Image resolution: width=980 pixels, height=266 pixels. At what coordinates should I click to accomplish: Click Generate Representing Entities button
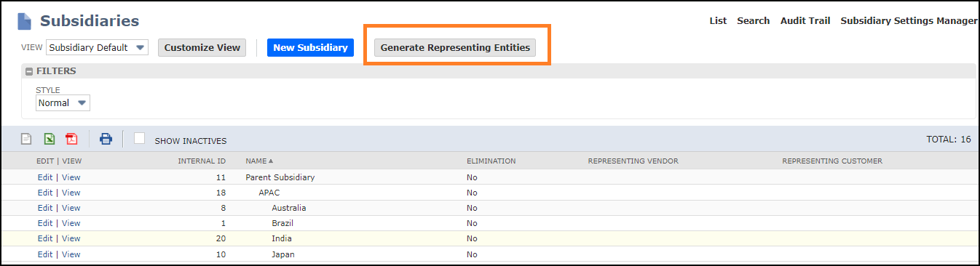(455, 48)
